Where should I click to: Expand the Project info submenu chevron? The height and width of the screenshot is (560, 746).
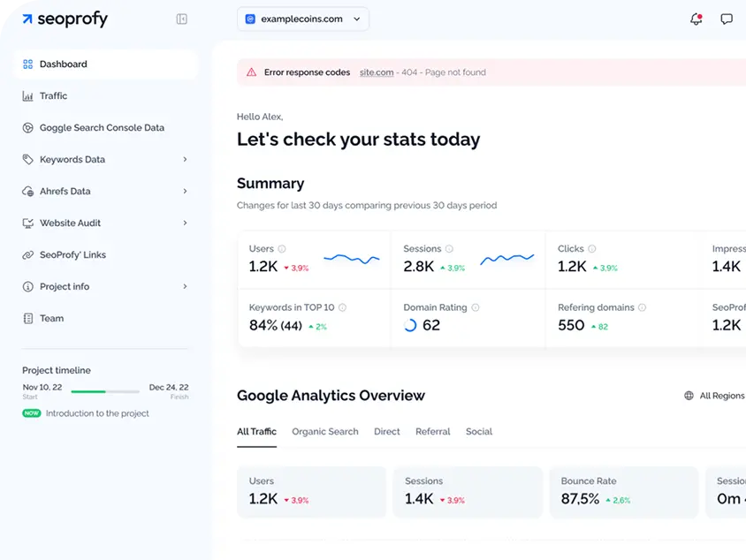[x=185, y=286]
